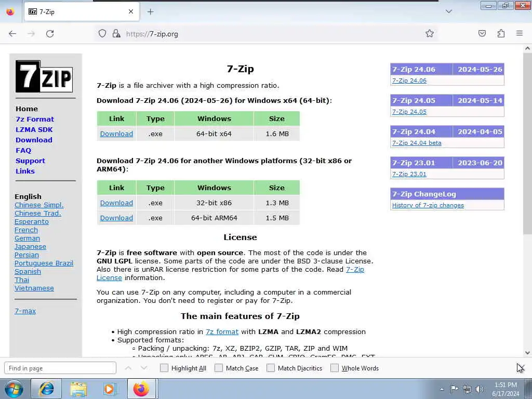Click the Firefox taskbar button
Viewport: 532px width, 399px height.
pos(142,389)
